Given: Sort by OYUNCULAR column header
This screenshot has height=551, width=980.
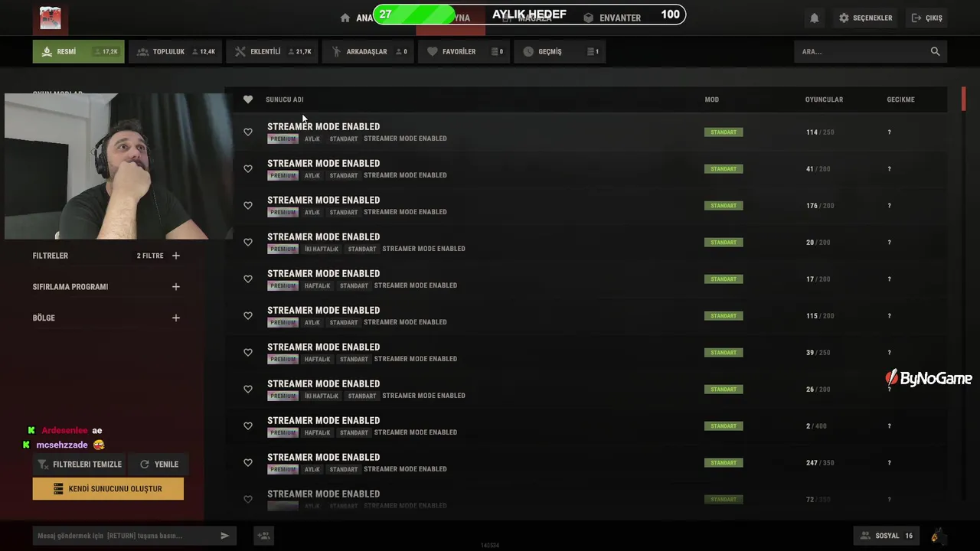Looking at the screenshot, I should point(824,99).
